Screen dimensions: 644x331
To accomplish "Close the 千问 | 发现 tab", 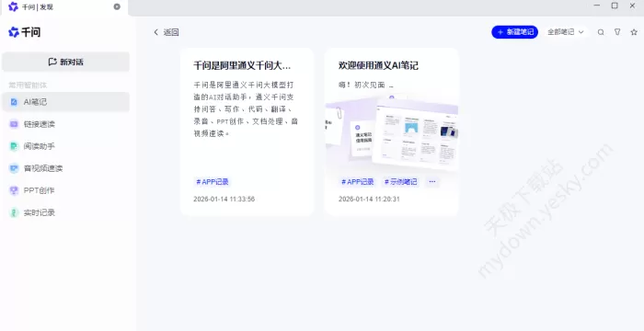I will tap(117, 6).
